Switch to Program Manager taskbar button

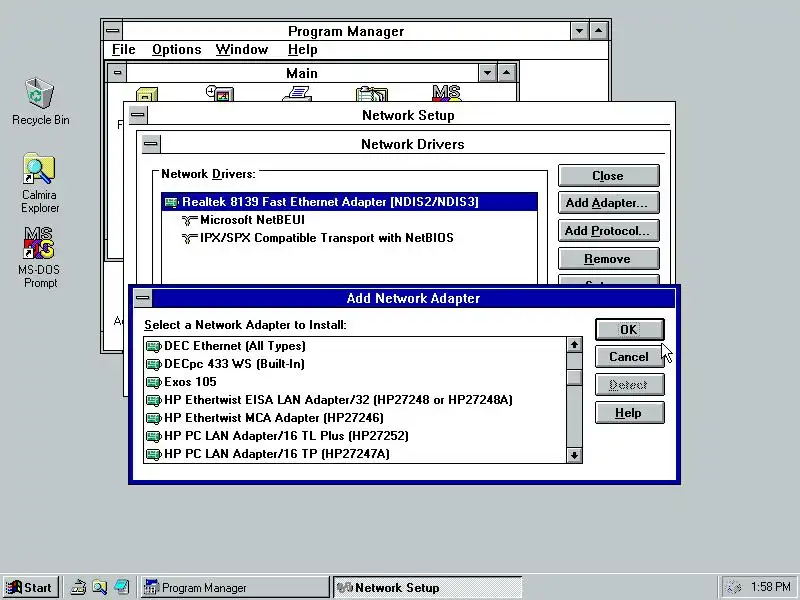point(235,587)
